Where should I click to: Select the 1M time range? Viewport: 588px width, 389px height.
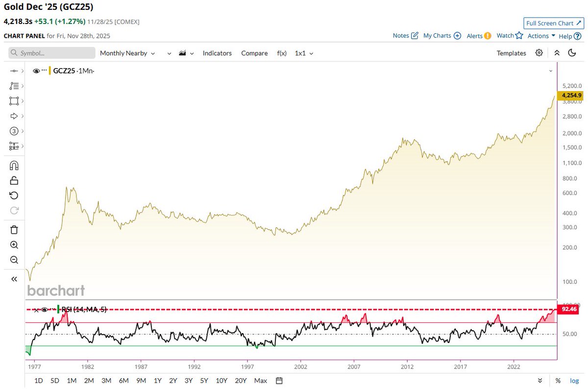[x=72, y=381]
